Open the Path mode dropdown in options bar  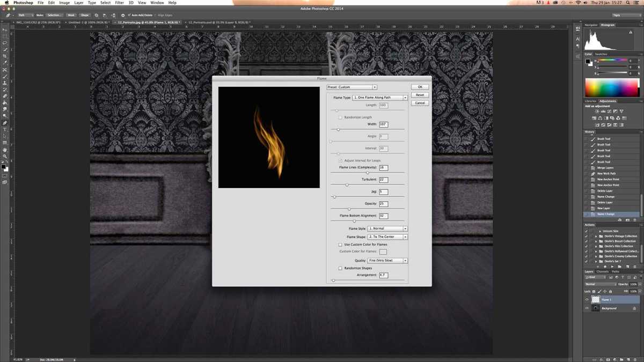pyautogui.click(x=25, y=15)
